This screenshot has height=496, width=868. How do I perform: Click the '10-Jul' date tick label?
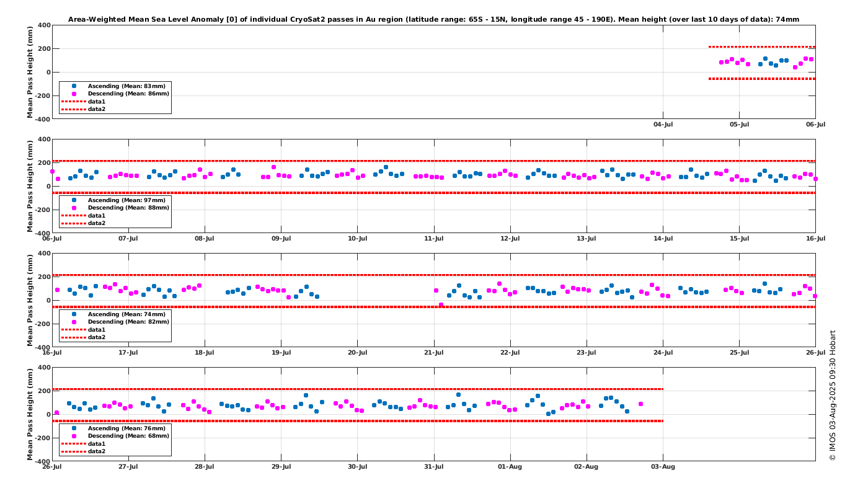click(357, 239)
